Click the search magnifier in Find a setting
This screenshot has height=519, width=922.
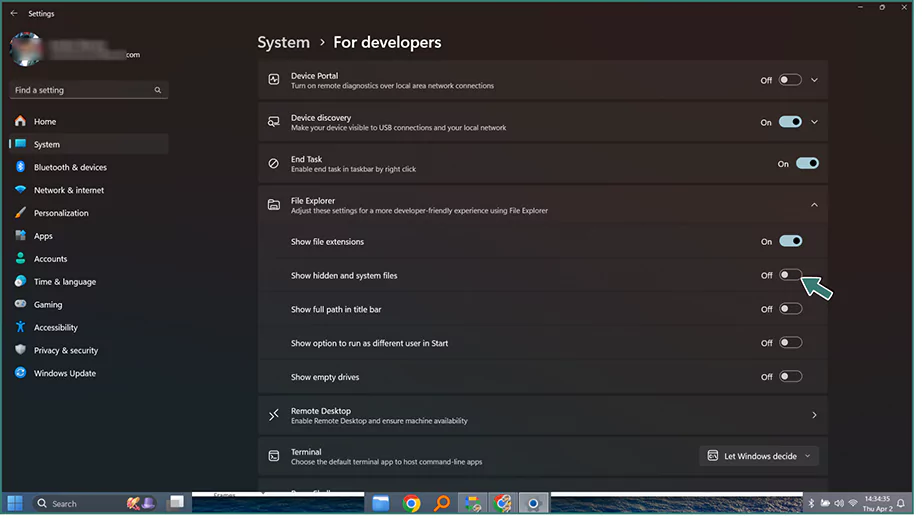click(159, 91)
